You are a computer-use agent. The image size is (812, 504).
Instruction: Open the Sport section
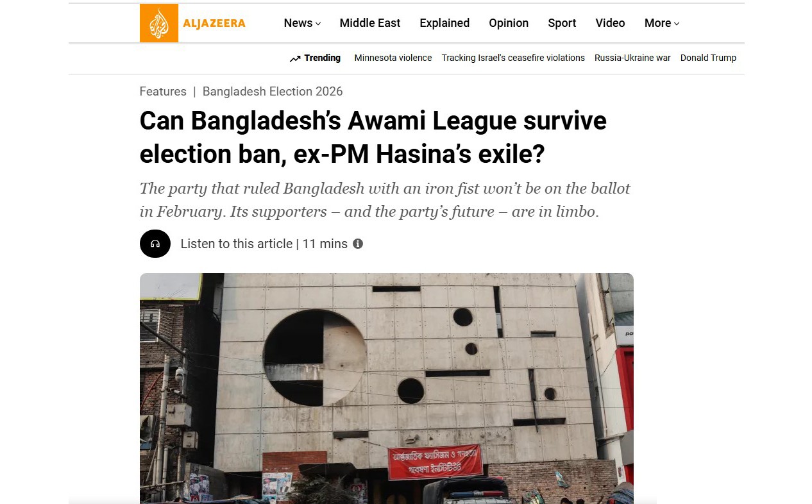[562, 23]
